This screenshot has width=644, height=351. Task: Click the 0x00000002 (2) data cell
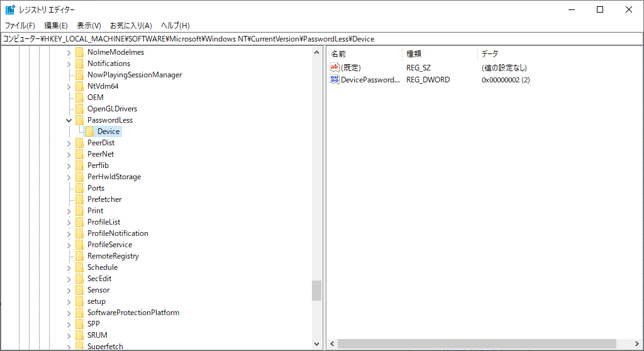(x=506, y=80)
